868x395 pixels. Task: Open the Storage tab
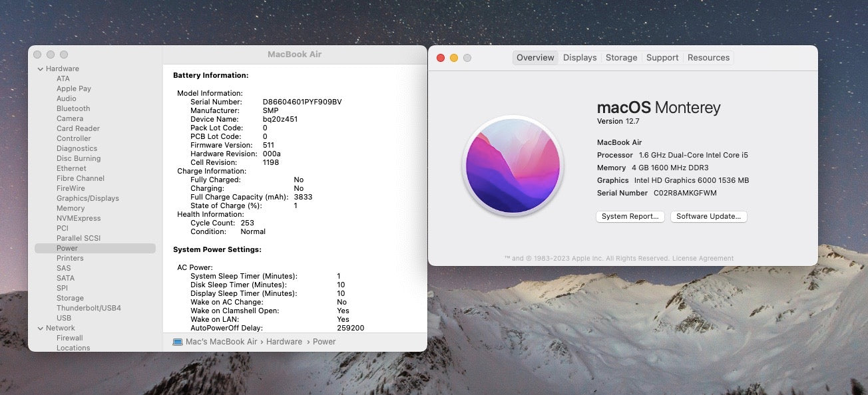[x=621, y=58]
